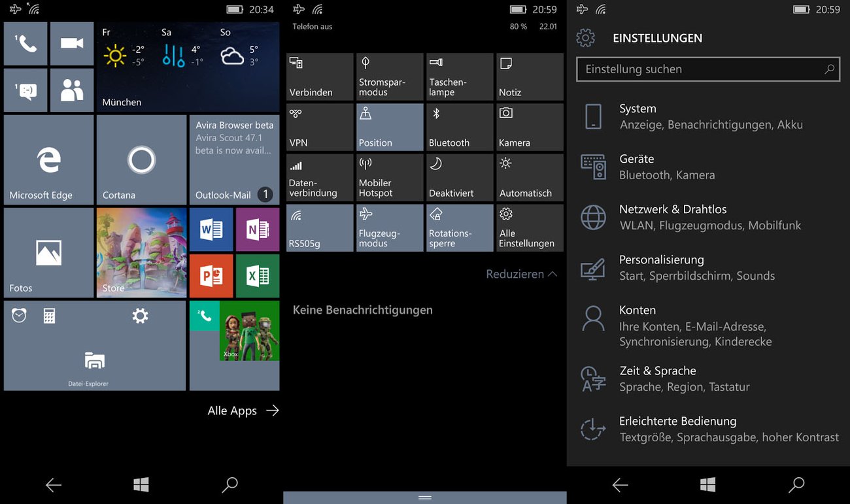Viewport: 850px width, 504px height.
Task: Toggle Bluetooth in the quick actions
Action: [460, 127]
